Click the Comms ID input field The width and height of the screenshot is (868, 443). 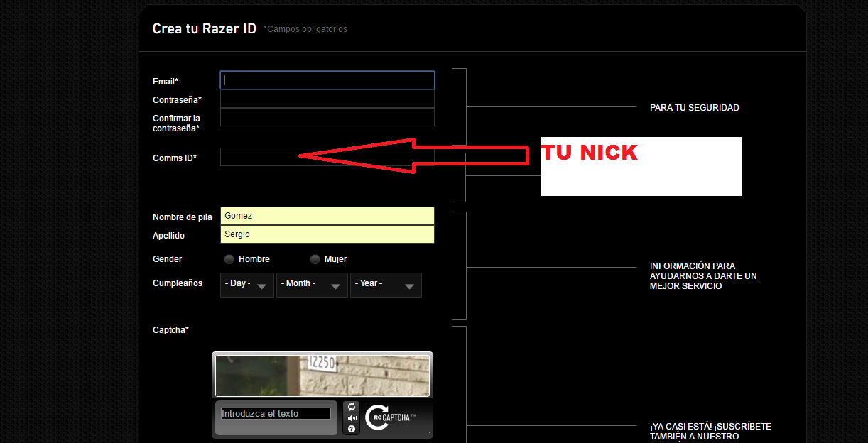(x=327, y=157)
